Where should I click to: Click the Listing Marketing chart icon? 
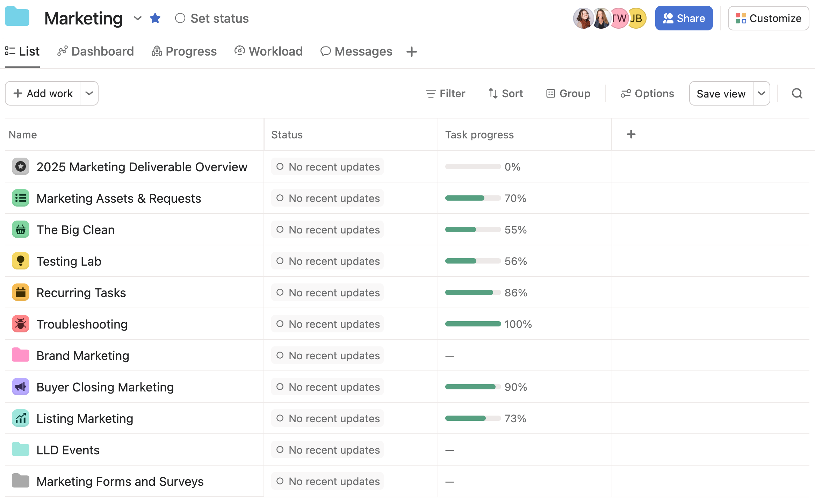21,418
